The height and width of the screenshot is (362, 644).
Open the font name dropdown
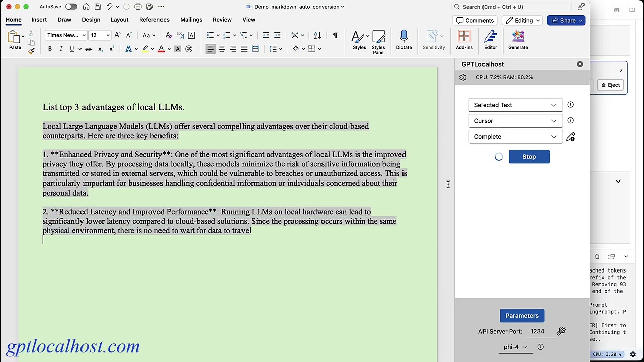(66, 35)
